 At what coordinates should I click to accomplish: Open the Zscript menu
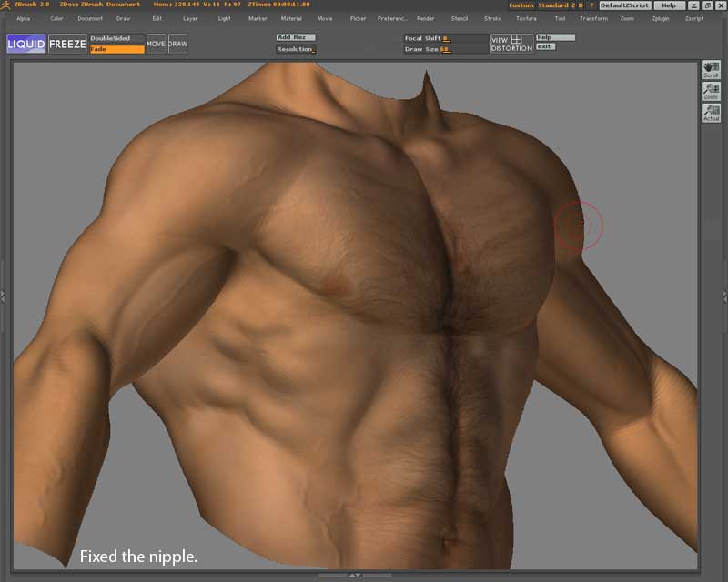point(694,18)
